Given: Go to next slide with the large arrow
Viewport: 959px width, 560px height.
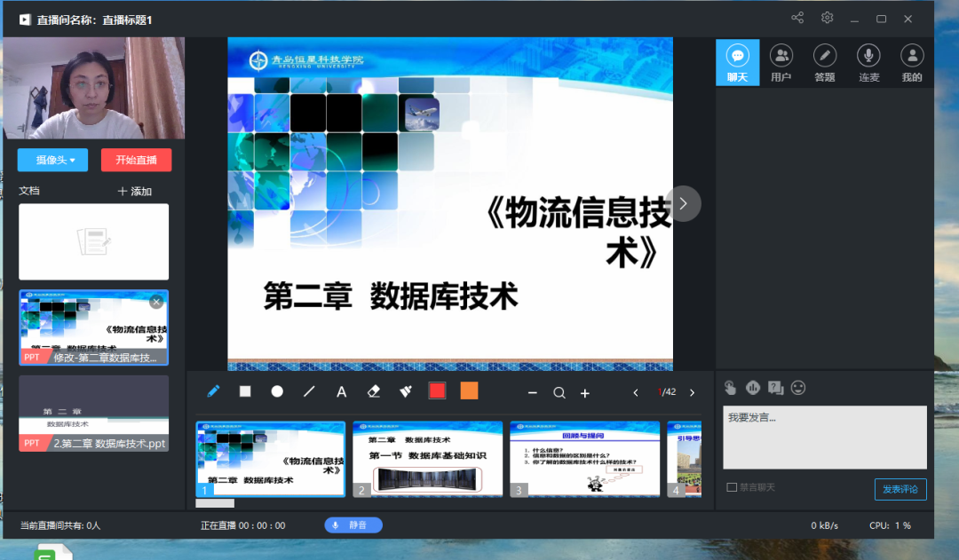Looking at the screenshot, I should click(x=683, y=203).
